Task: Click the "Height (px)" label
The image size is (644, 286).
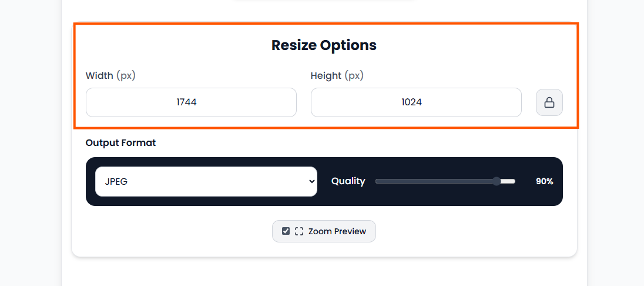Action: (x=337, y=75)
